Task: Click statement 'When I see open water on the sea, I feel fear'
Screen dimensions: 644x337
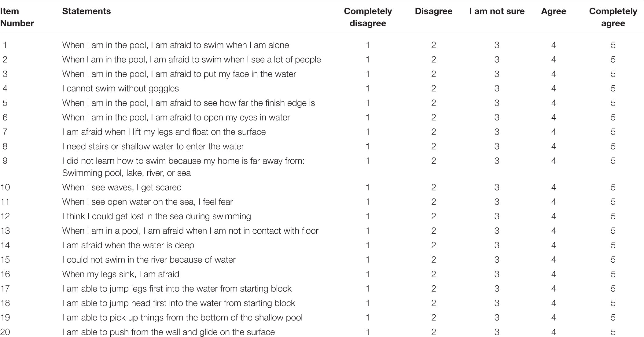Action: [147, 202]
